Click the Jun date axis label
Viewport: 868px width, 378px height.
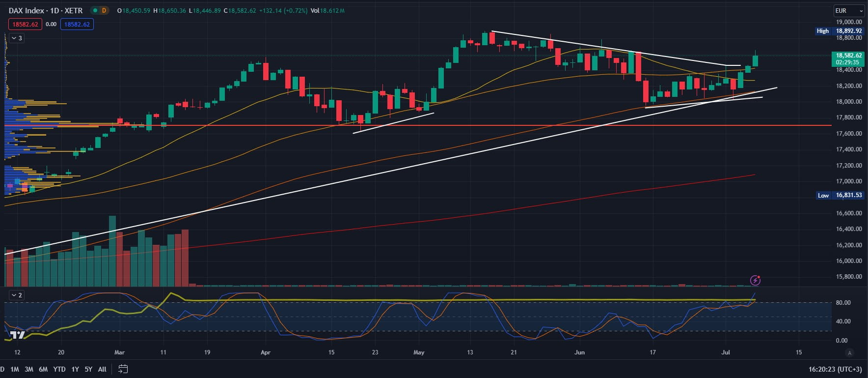click(579, 352)
